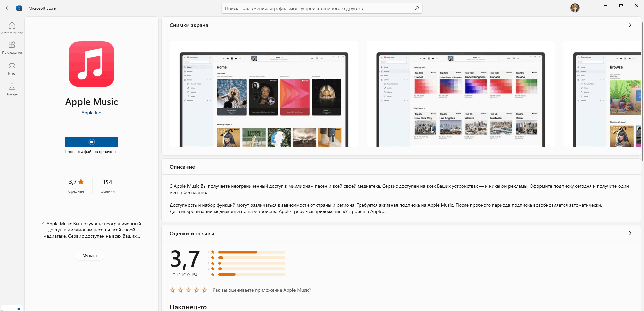Click the 2-star rating bar
The width and height of the screenshot is (644, 311).
[x=252, y=269]
